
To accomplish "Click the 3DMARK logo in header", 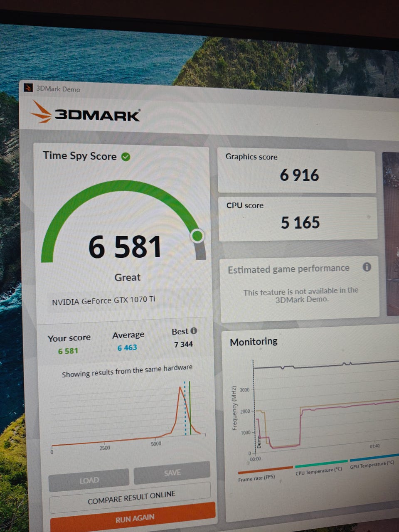I will [x=86, y=112].
